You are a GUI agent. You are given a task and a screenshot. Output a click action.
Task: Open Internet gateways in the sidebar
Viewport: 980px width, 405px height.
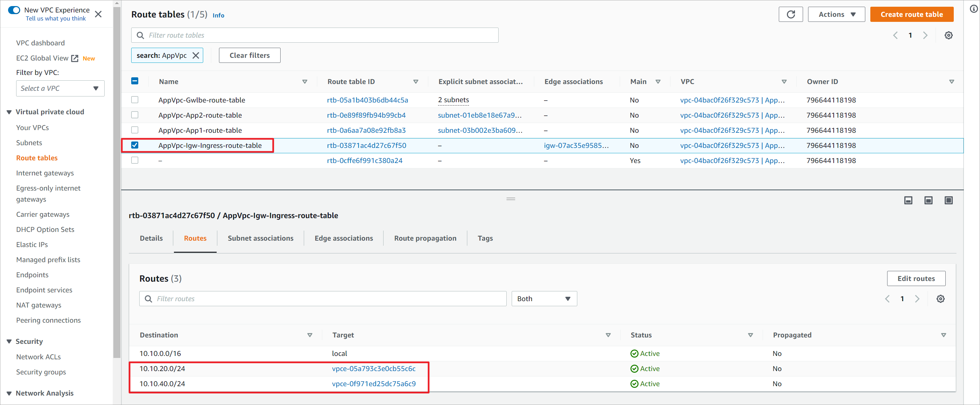45,173
